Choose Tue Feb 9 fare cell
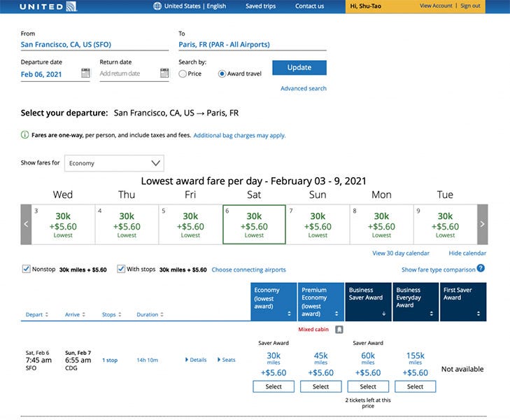Viewport: 510px width, 420px height. tap(445, 225)
